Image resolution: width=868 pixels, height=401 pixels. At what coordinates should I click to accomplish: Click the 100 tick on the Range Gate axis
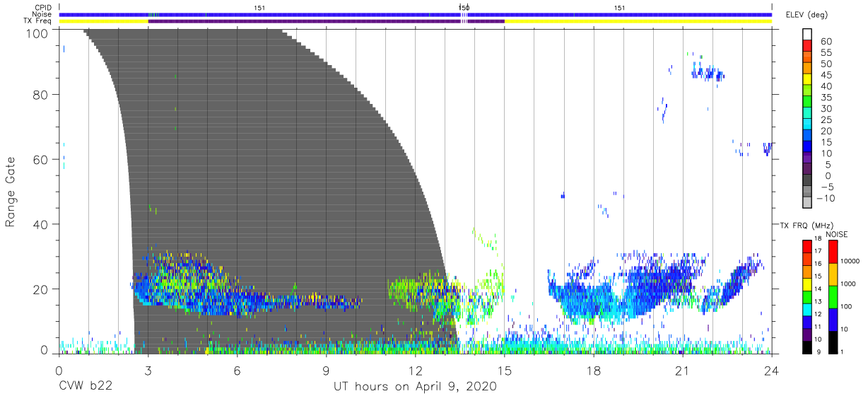click(37, 33)
